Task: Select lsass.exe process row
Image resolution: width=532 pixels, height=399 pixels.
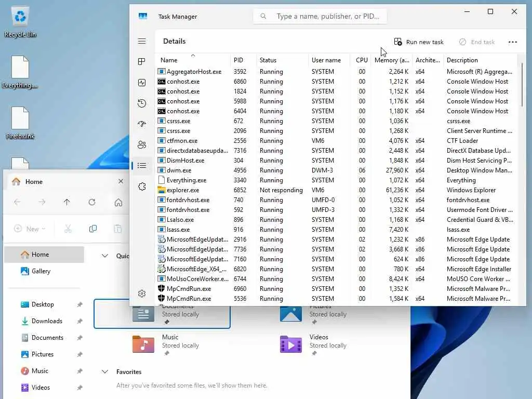Action: 337,229
